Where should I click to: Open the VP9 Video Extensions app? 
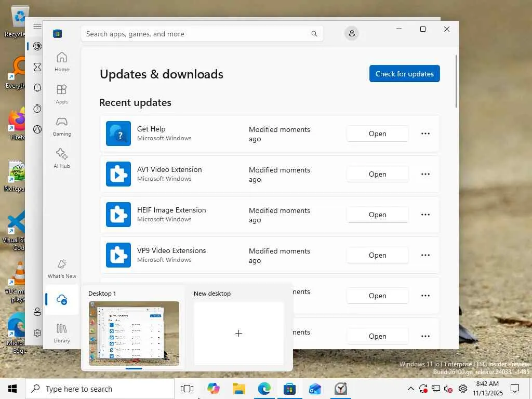tap(377, 255)
